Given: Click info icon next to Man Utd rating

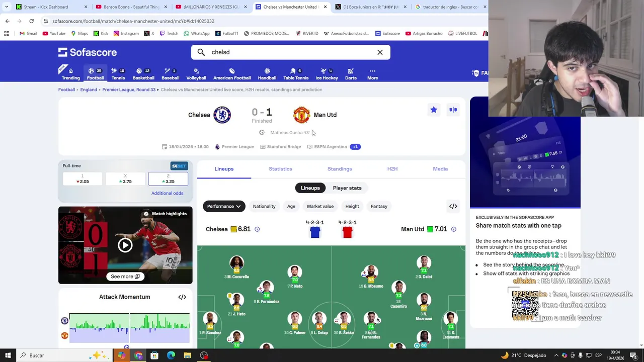Looking at the screenshot, I should pos(453,229).
